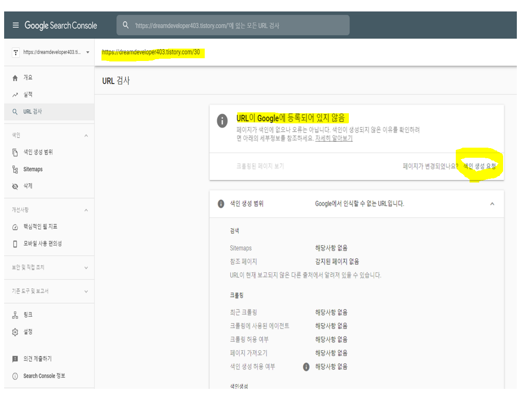
Task: Click the info icon beside 'URL이 Google에 등록되어 있지 않음'
Action: 222,121
